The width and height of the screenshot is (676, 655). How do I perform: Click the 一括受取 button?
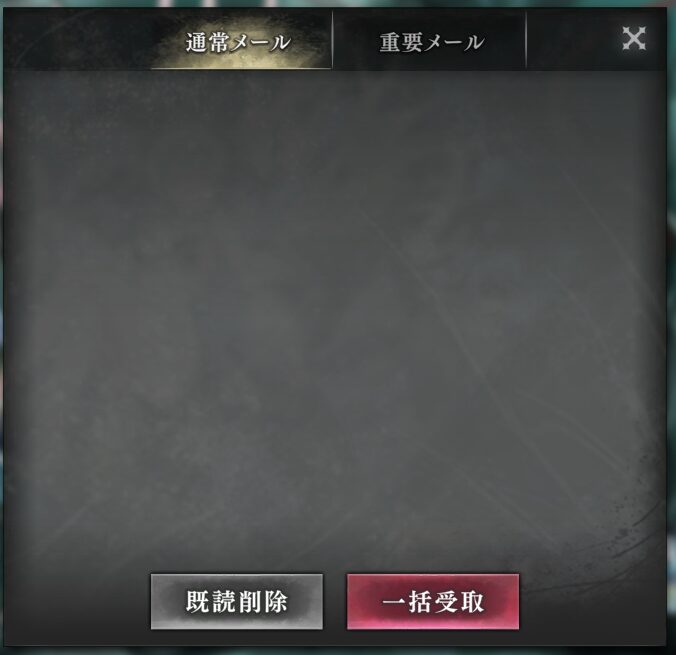pos(433,601)
